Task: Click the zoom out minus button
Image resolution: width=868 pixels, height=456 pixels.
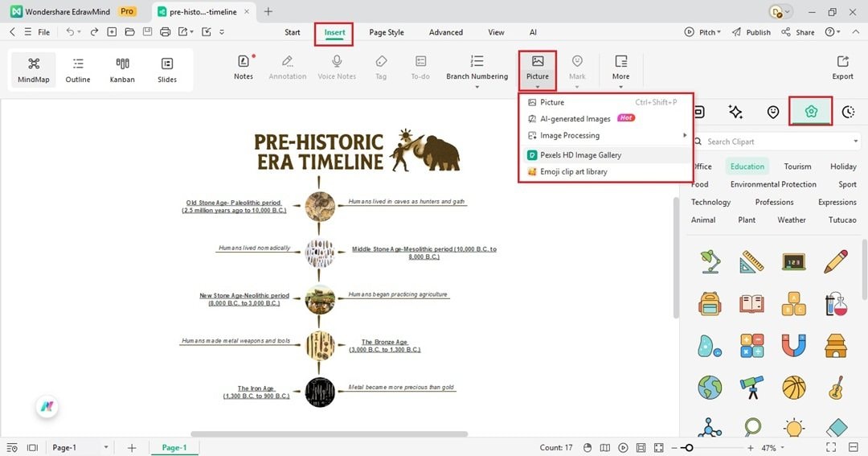Action: coord(674,448)
